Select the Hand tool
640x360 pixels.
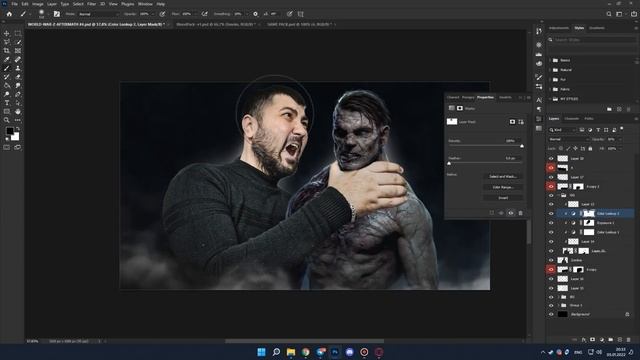coord(18,111)
